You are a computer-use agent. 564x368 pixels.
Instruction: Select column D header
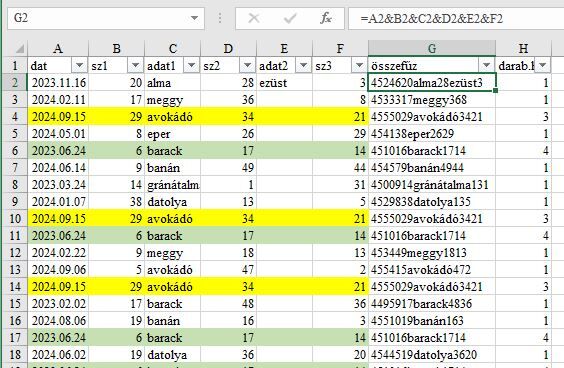(228, 48)
